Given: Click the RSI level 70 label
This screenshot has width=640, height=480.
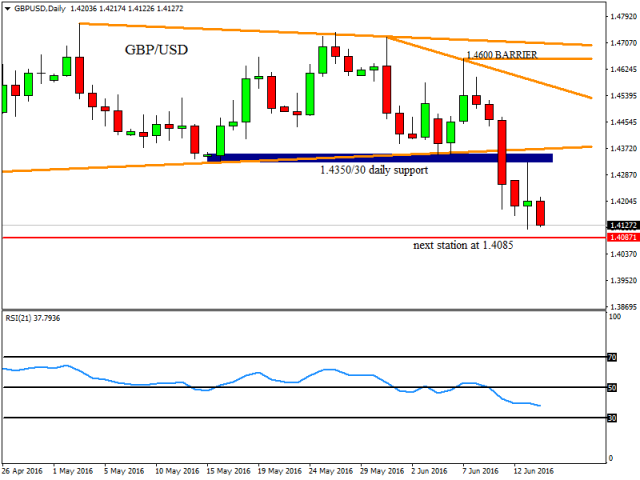Looking at the screenshot, I should 612,357.
